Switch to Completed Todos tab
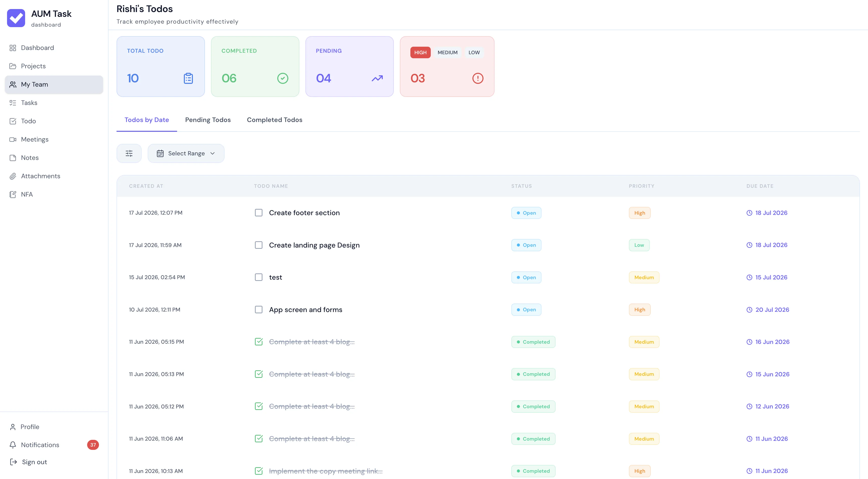The width and height of the screenshot is (868, 479). [274, 120]
